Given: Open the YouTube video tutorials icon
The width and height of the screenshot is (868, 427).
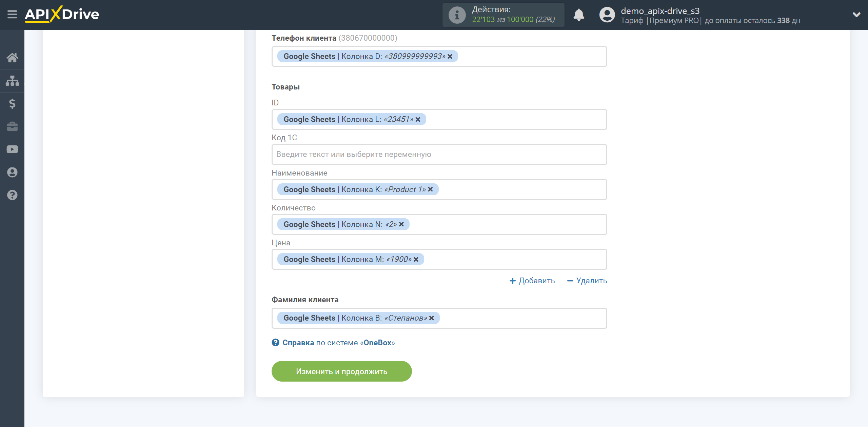Looking at the screenshot, I should 12,149.
